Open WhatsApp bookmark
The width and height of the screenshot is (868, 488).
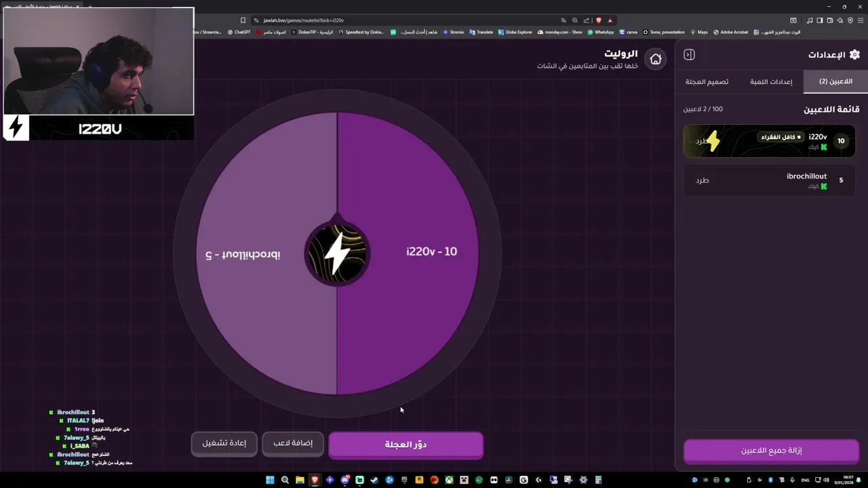(x=601, y=32)
